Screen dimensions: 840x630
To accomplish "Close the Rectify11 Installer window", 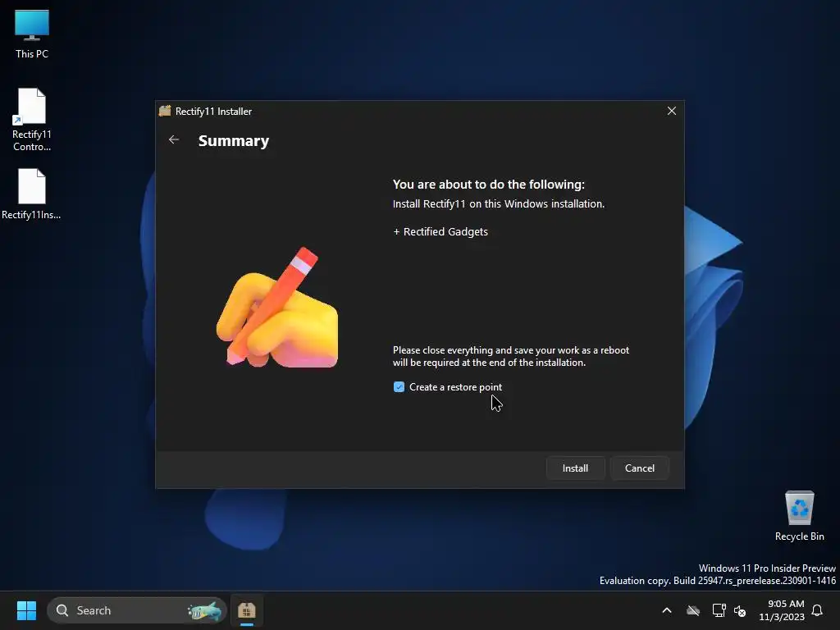I will [x=671, y=111].
